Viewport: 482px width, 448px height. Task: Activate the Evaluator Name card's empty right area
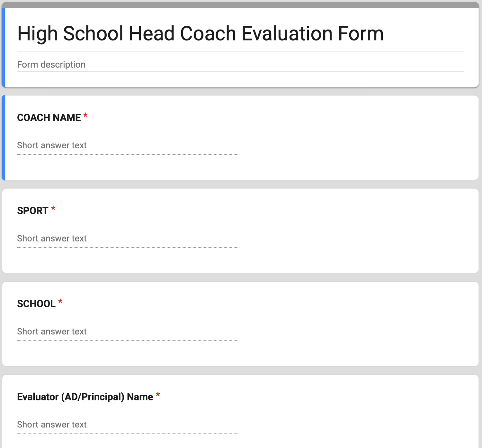coord(360,415)
